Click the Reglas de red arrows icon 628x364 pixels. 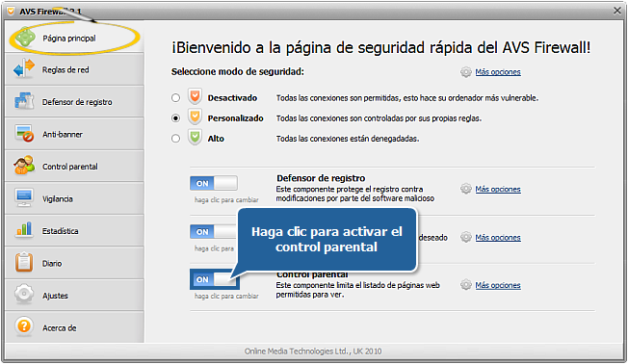[24, 69]
